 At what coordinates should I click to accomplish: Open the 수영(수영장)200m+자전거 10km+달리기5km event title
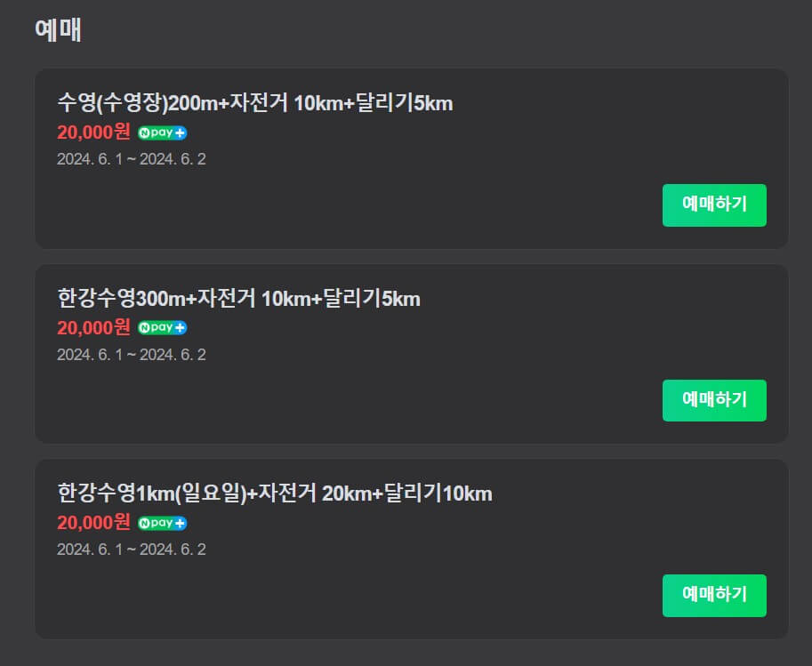(253, 104)
